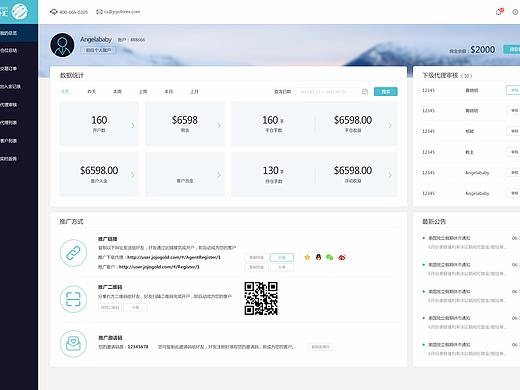
Task: Expand the 客户出金 card chevron
Action: pos(219,175)
